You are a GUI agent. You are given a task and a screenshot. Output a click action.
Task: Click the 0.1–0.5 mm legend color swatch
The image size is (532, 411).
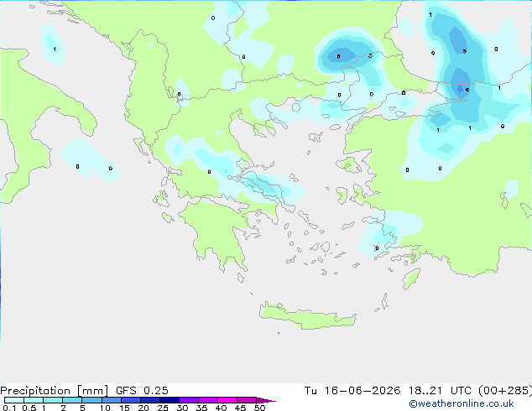[14, 400]
